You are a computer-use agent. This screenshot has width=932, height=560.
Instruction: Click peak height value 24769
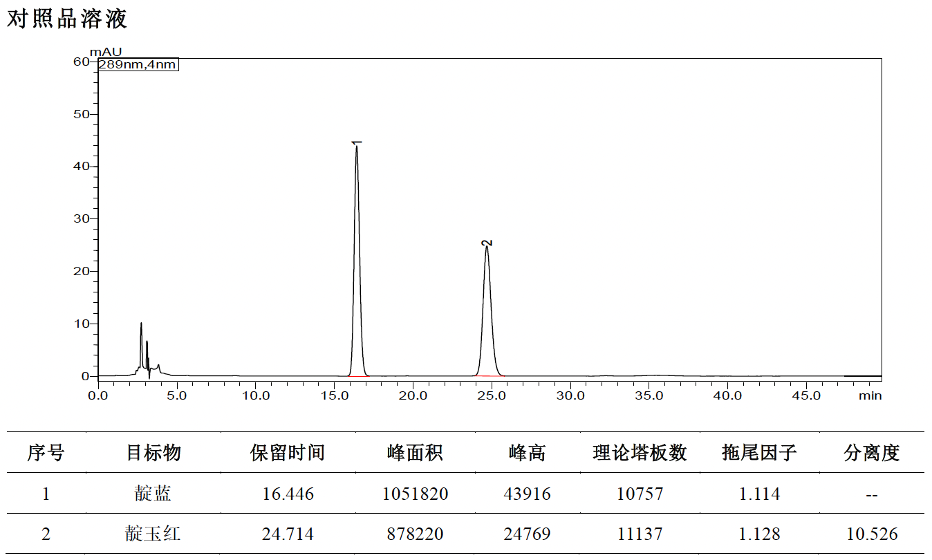[x=528, y=534]
